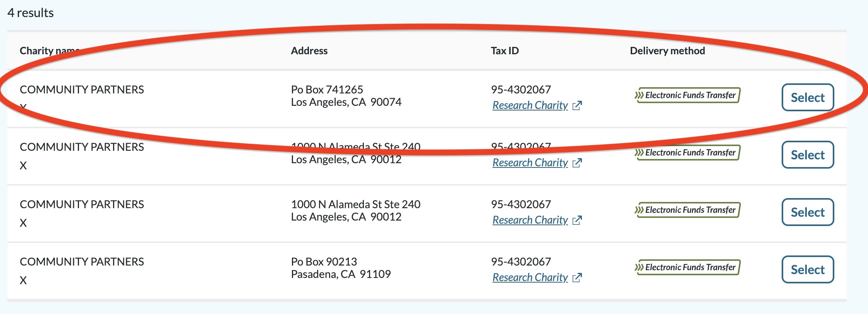Open Research Charity link for Pasadena row
Screen dimensions: 868x314
[530, 278]
